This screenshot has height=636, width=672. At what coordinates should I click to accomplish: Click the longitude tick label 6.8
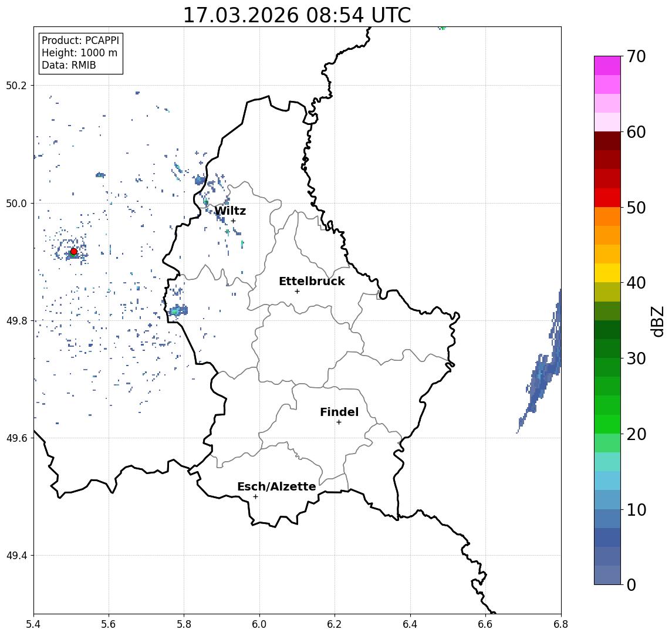tap(560, 624)
